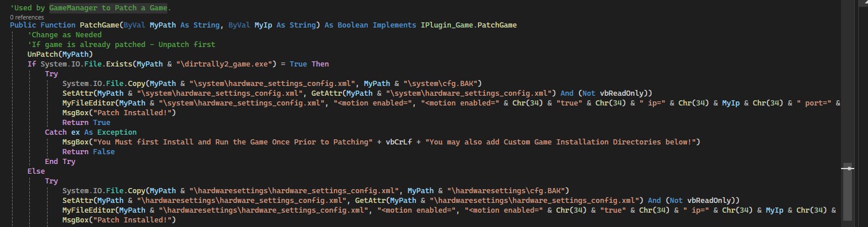Click the 'End Try' keyword line
Viewport: 868px width, 227px height.
click(x=60, y=162)
